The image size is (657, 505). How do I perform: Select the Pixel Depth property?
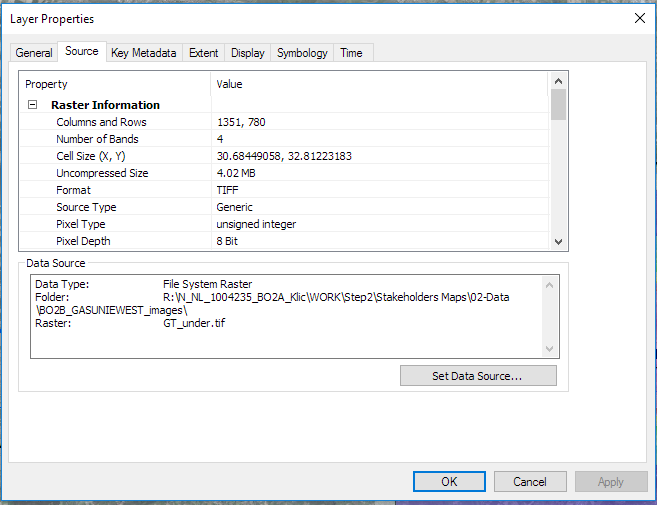point(83,241)
